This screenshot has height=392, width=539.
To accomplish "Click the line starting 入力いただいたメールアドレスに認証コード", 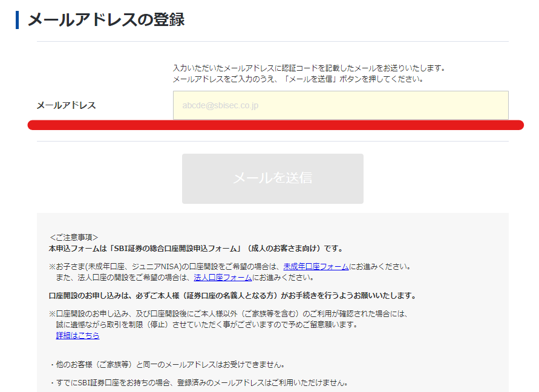I will click(x=309, y=68).
